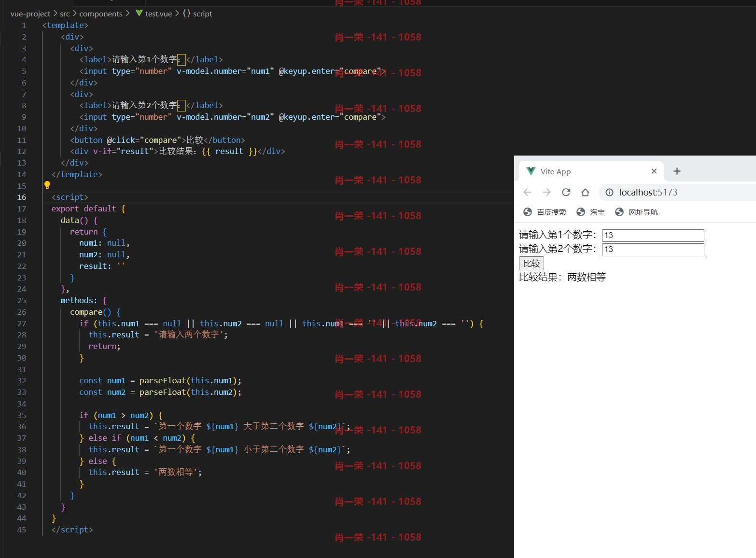Viewport: 756px width, 558px height.
Task: Click the localhost:5173 address bar
Action: pyautogui.click(x=678, y=192)
